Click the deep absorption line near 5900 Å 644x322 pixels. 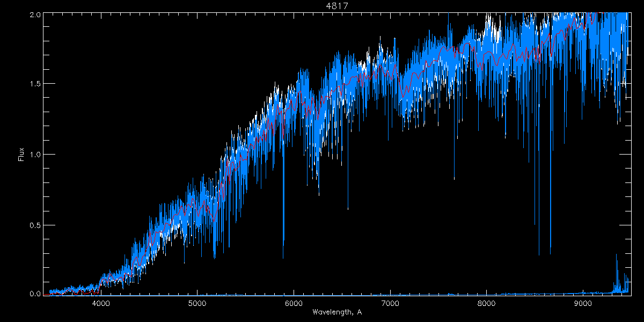click(x=283, y=257)
